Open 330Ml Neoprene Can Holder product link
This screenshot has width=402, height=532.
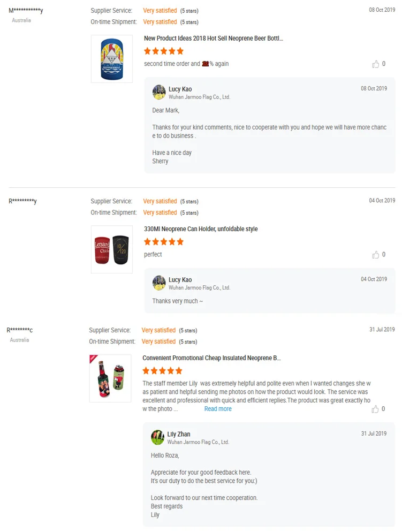click(x=201, y=229)
